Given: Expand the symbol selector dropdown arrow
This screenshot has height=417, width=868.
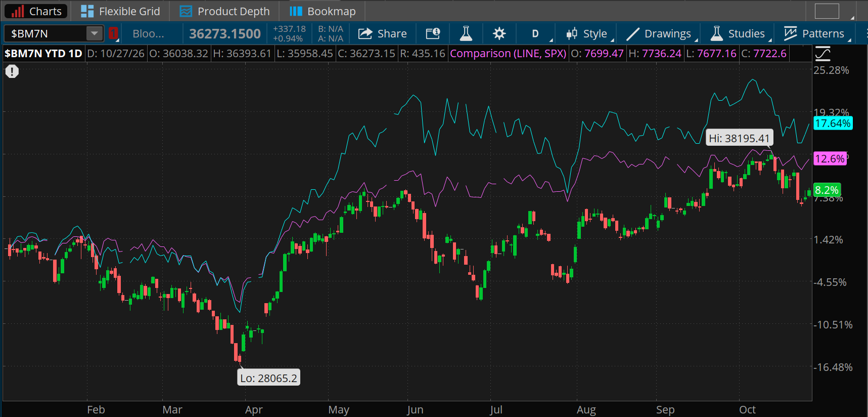Looking at the screenshot, I should click(95, 33).
